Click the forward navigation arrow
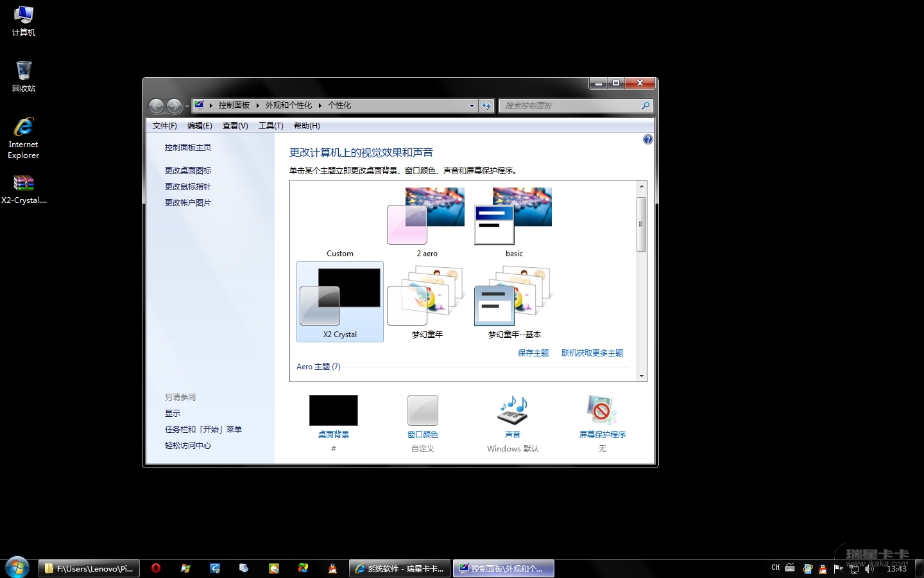 [x=174, y=105]
